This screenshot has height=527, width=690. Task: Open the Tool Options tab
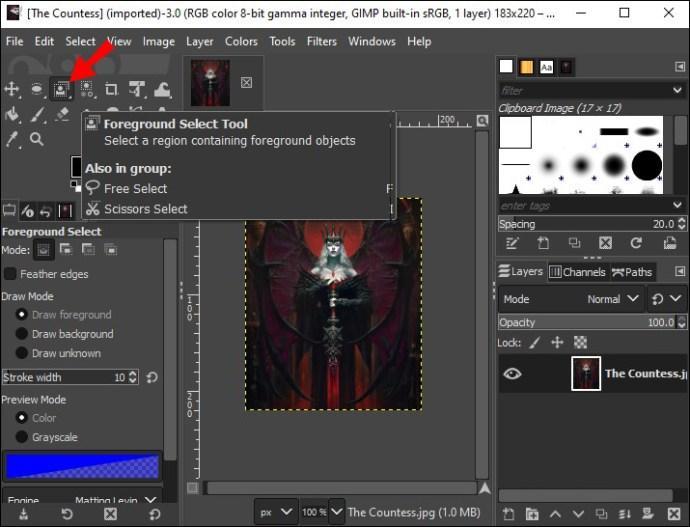[9, 211]
